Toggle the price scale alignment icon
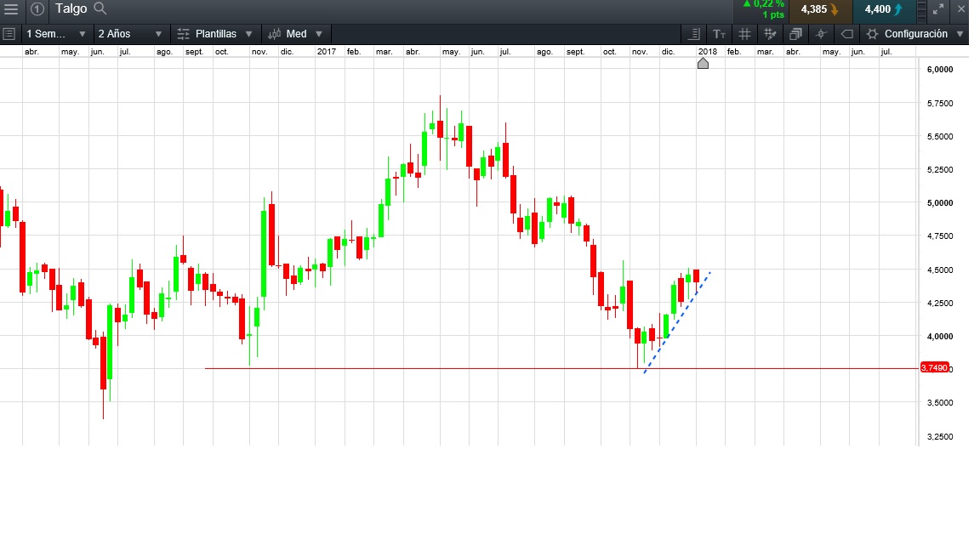Screen dimensions: 980x551 tap(694, 34)
